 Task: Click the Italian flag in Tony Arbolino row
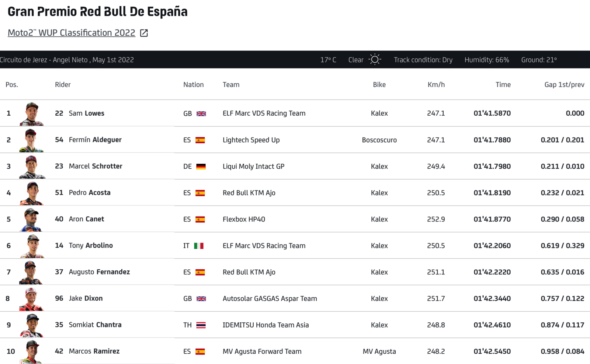point(199,246)
